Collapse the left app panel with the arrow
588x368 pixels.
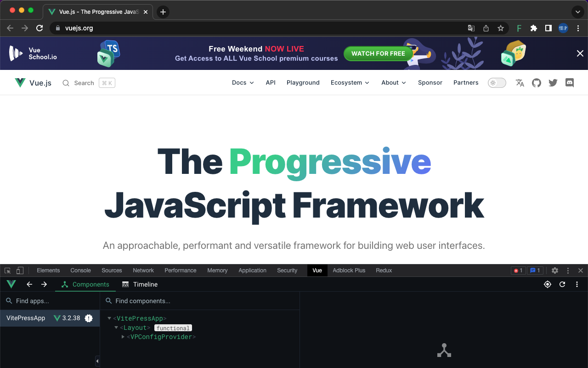pos(97,361)
